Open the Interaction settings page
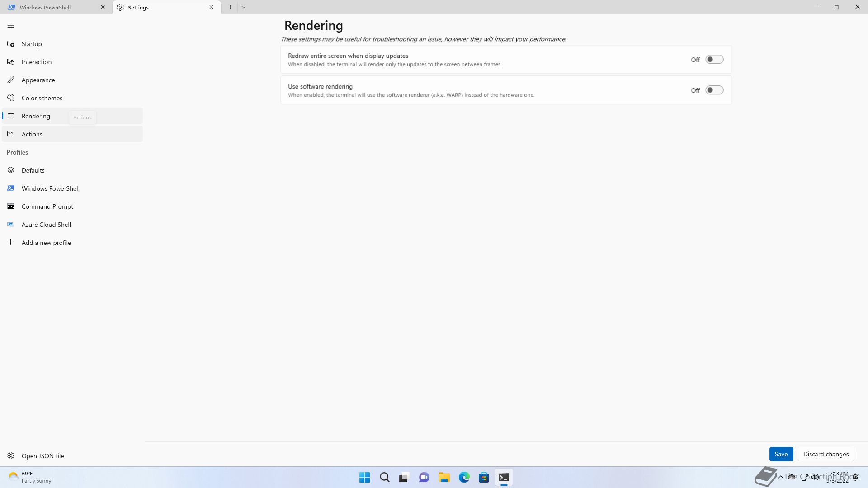This screenshot has width=868, height=488. [36, 62]
